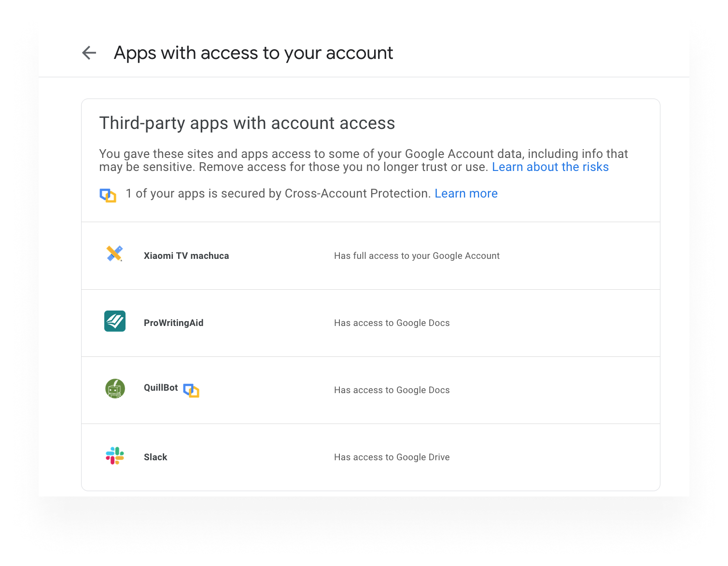Select the Has full access to your Google Account text

[417, 255]
